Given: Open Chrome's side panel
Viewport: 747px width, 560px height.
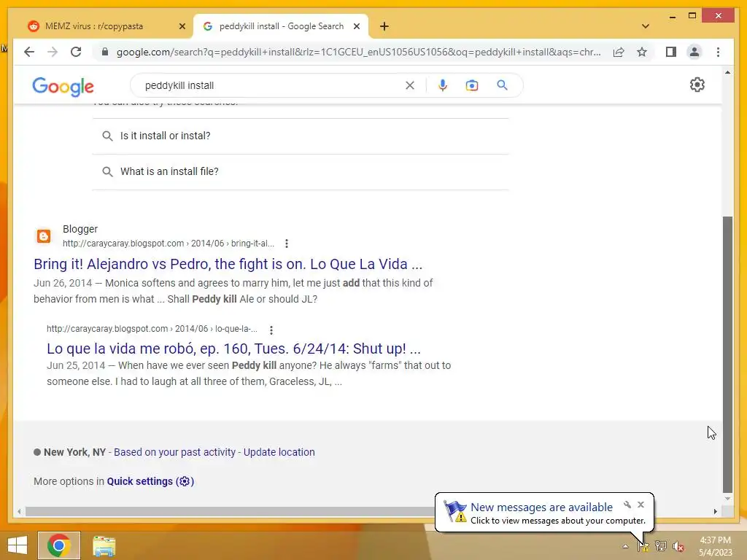Looking at the screenshot, I should [671, 52].
